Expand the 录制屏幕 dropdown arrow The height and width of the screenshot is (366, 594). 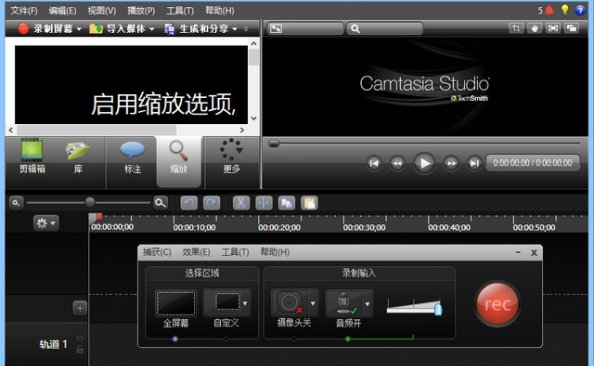point(79,29)
